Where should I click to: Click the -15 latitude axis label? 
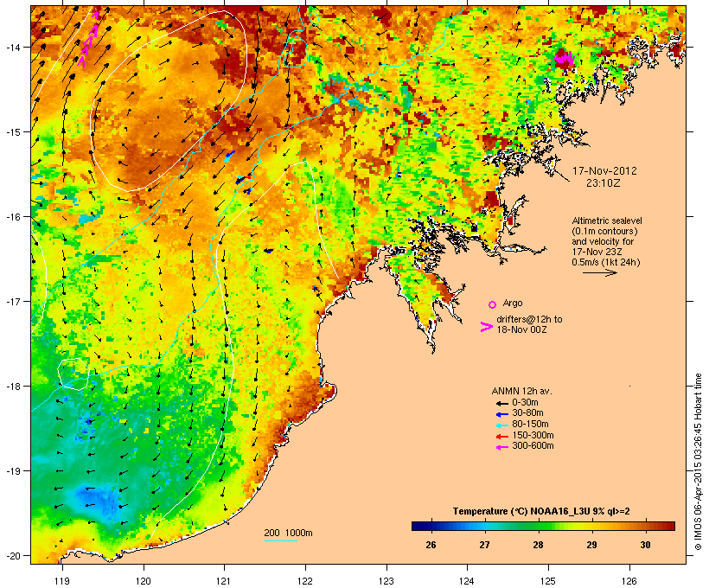(x=12, y=132)
